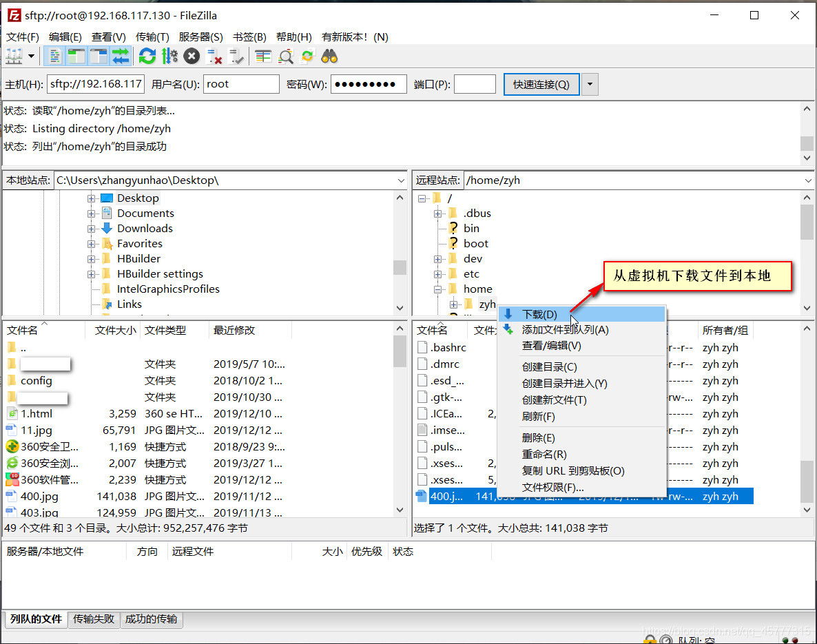
Task: Open the Site Manager dropdown arrow
Action: pos(31,56)
